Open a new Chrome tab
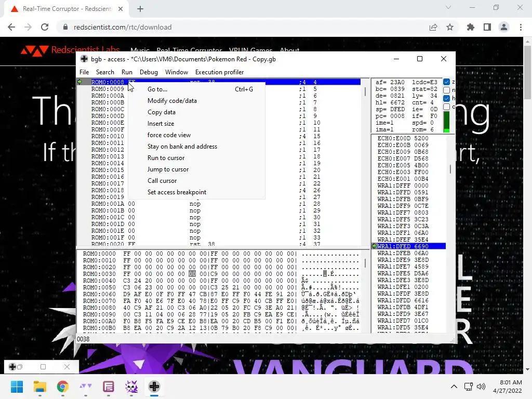This screenshot has height=399, width=532. 140,9
